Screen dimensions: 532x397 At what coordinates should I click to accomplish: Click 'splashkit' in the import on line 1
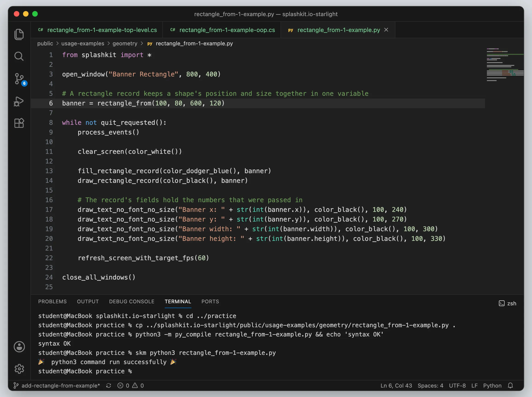[x=99, y=55]
